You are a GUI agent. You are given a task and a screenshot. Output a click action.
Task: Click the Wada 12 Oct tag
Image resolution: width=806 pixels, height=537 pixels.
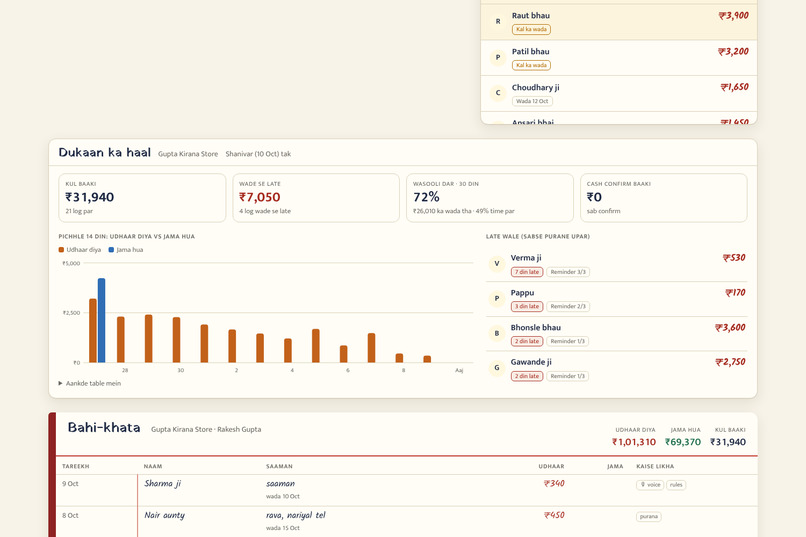pos(532,101)
